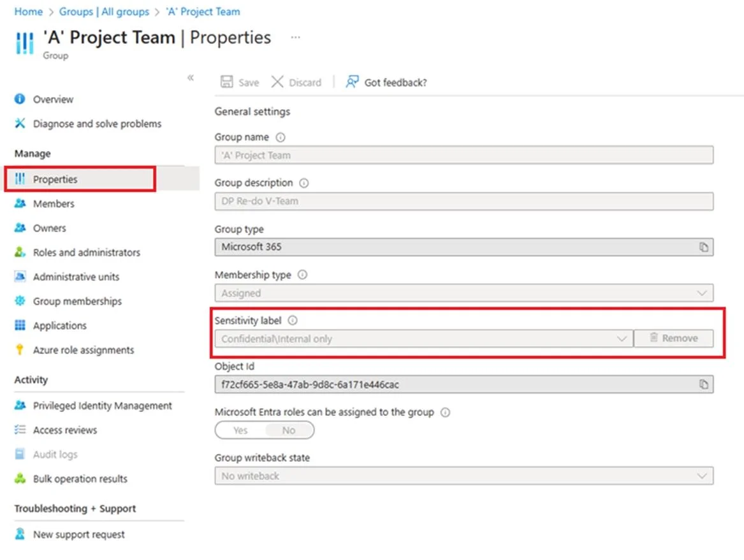This screenshot has height=560, width=744.
Task: Go to Groups | All groups breadcrumb
Action: pyautogui.click(x=104, y=11)
